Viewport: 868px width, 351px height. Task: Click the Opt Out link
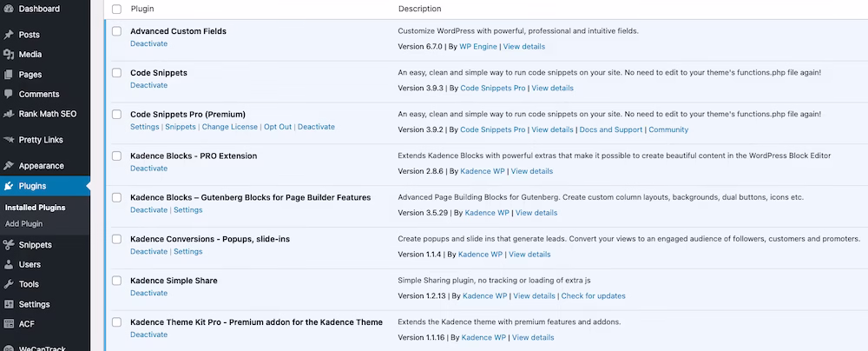pos(278,127)
